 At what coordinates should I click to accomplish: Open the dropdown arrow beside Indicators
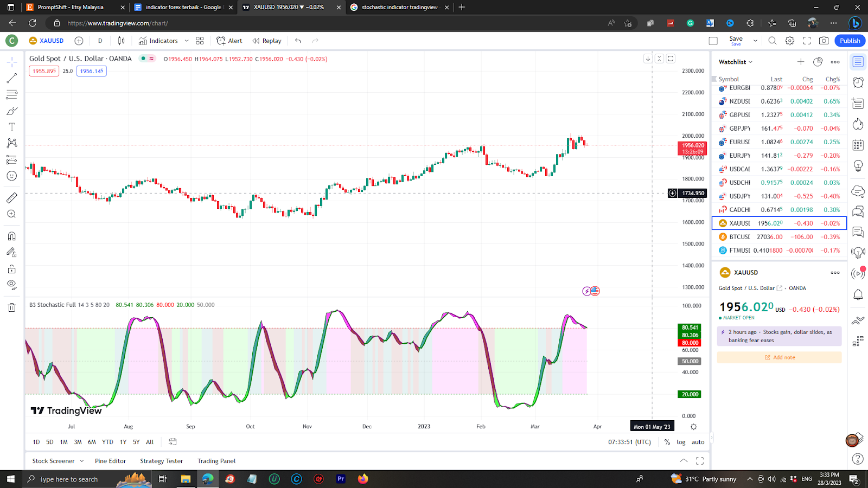(187, 41)
